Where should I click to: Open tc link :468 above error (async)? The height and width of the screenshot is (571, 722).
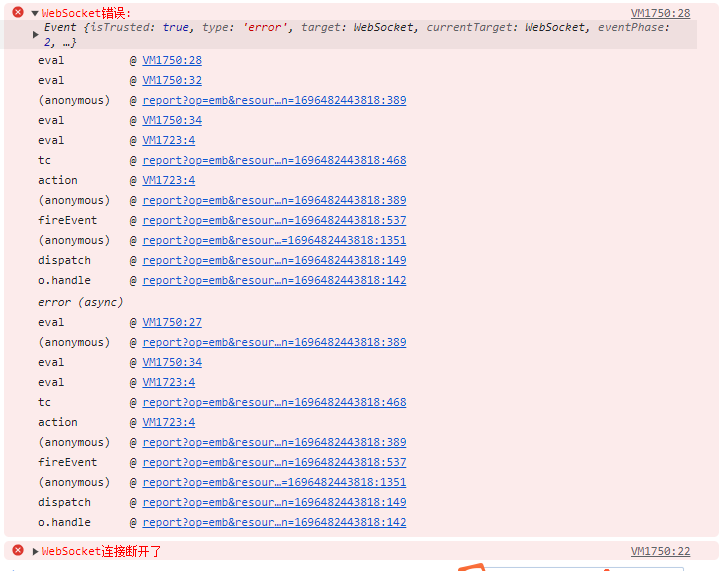(x=274, y=160)
